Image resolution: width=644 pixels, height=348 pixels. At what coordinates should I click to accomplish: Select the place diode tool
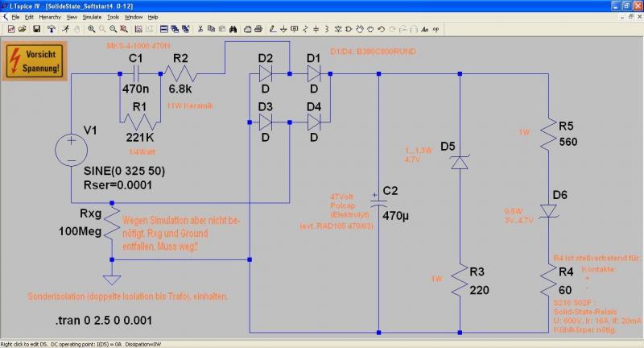(338, 29)
